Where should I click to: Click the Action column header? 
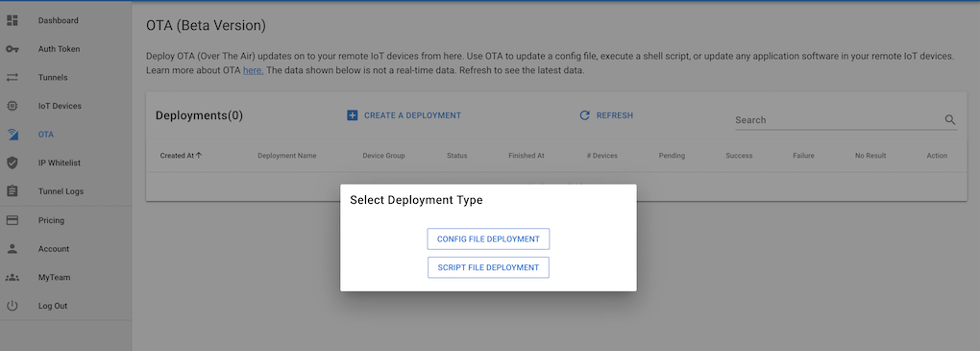(937, 155)
